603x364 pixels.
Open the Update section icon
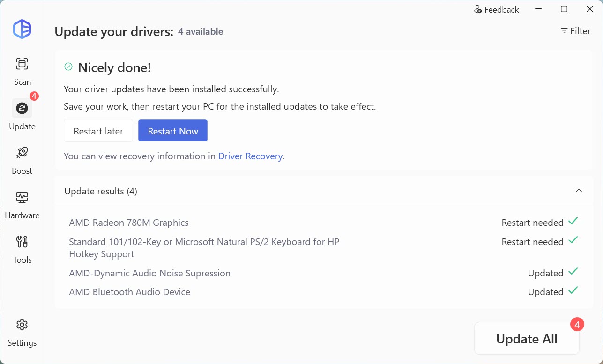[22, 108]
